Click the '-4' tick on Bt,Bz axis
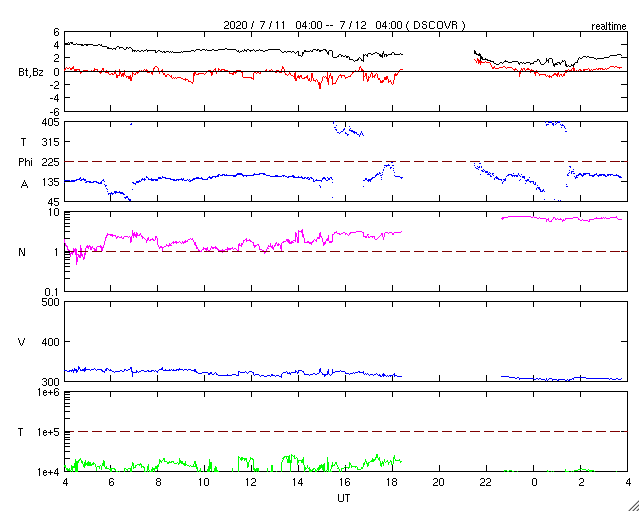The height and width of the screenshot is (512, 640). pos(55,98)
